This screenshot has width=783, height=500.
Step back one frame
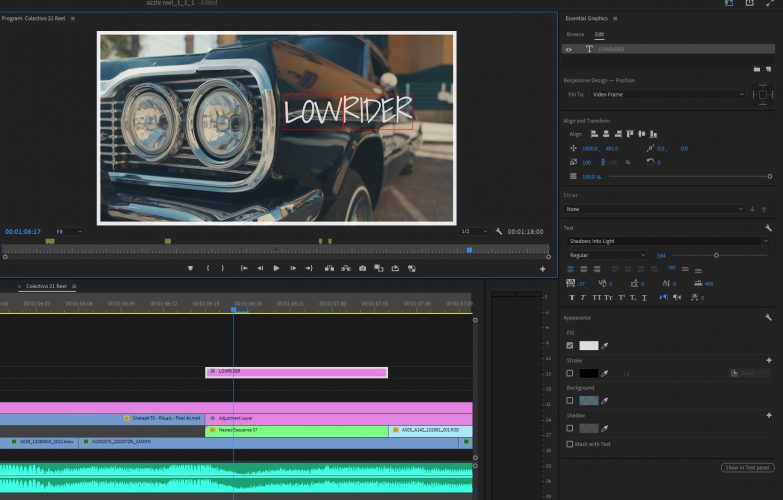point(260,268)
